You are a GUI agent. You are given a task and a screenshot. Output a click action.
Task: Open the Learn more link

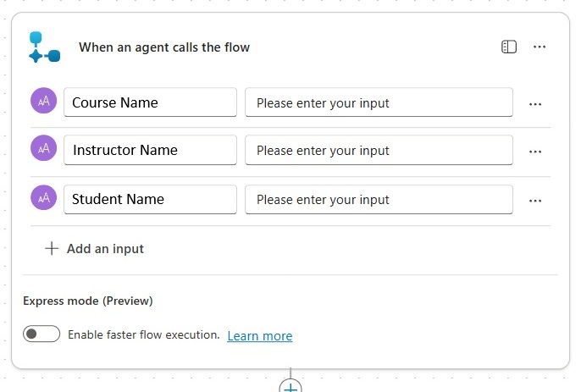[x=259, y=336]
